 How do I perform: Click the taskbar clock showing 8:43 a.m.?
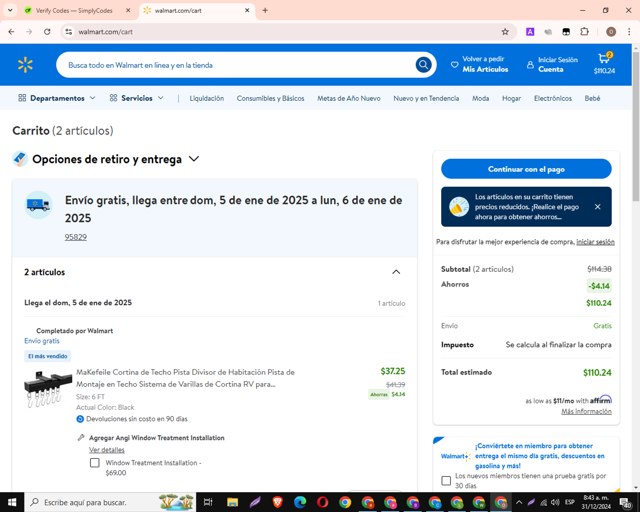point(596,502)
